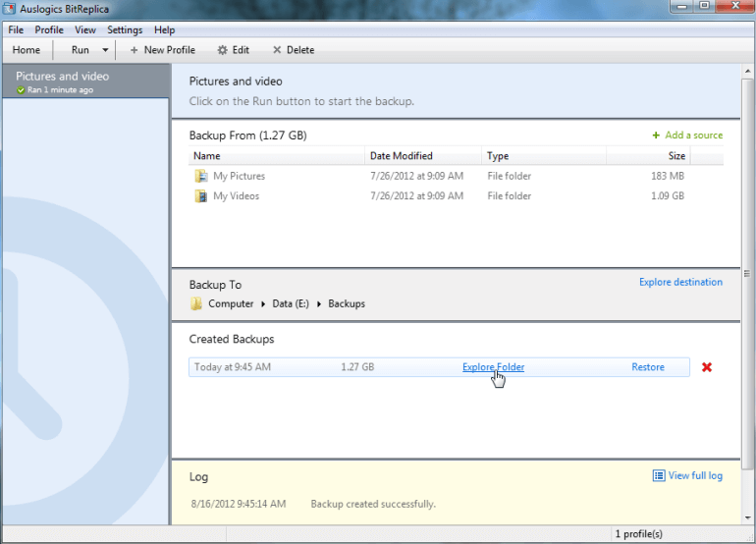Click the Explore Folder link
The width and height of the screenshot is (756, 544).
(x=493, y=367)
